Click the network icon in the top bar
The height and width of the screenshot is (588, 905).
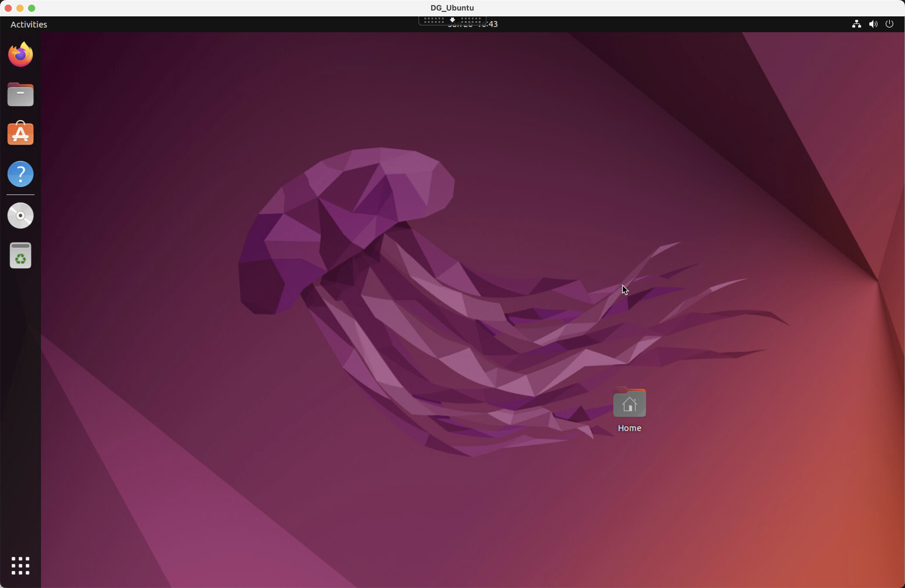(856, 24)
